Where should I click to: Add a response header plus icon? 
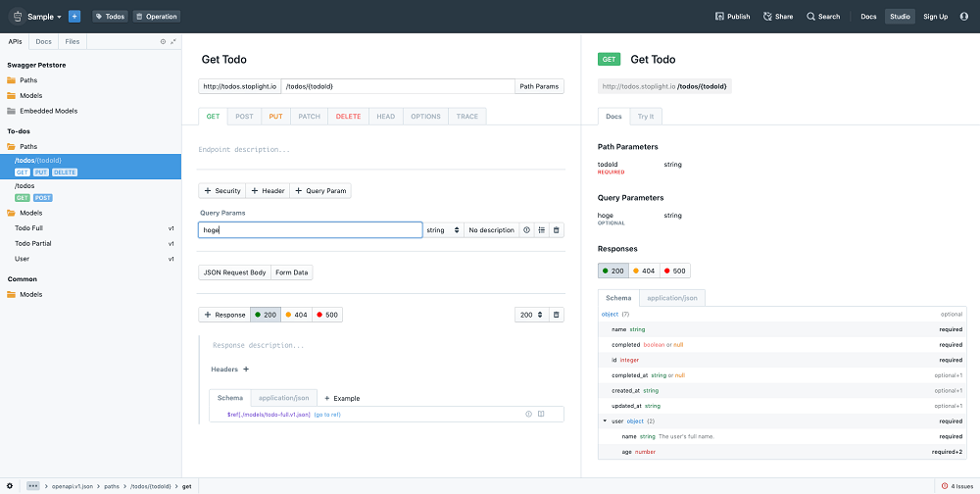(246, 370)
